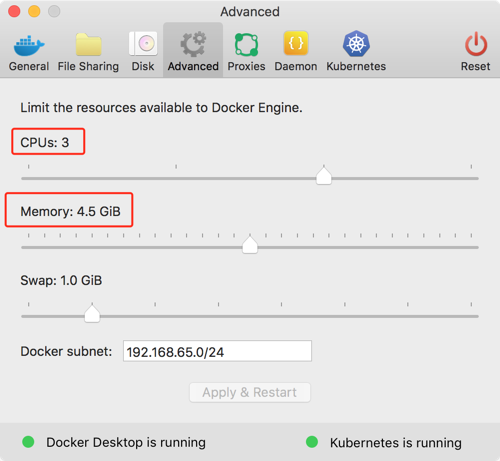This screenshot has width=500, height=461.
Task: Select the Disk icon
Action: coord(143,44)
